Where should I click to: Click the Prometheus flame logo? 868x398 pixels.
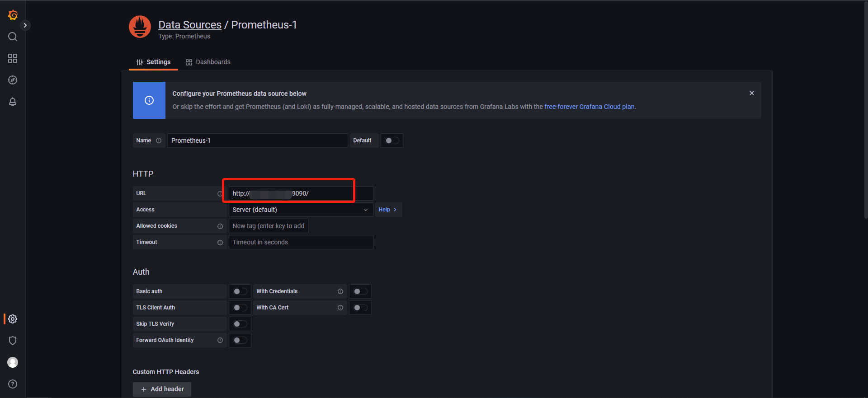140,27
